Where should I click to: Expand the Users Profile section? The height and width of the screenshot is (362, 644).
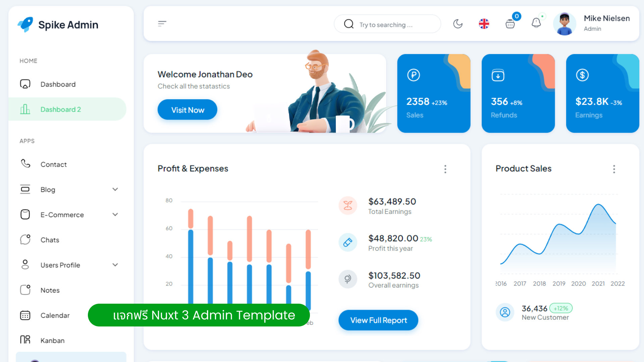[115, 265]
